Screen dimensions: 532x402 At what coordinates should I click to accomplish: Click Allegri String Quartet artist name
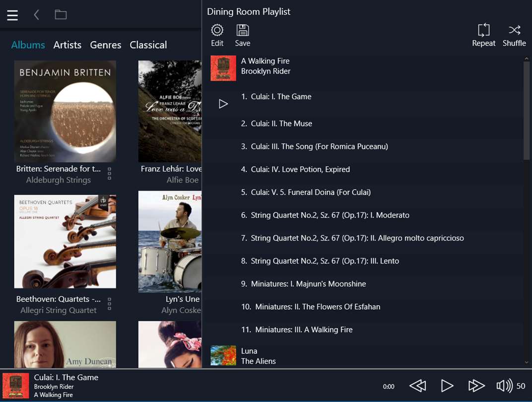click(59, 310)
